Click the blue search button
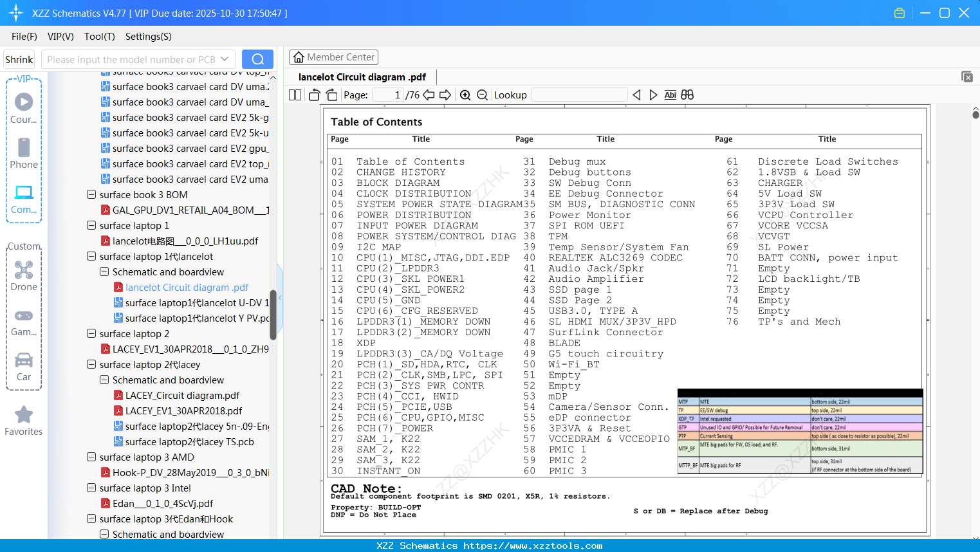 (x=257, y=59)
